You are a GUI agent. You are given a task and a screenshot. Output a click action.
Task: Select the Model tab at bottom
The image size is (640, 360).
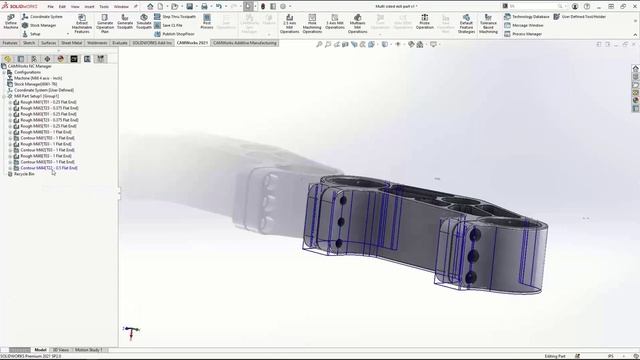40,350
